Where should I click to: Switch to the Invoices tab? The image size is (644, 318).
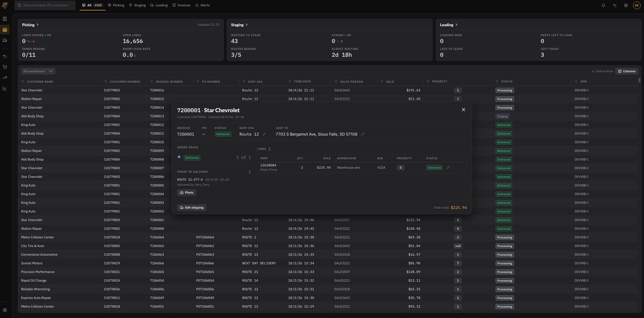pyautogui.click(x=182, y=5)
